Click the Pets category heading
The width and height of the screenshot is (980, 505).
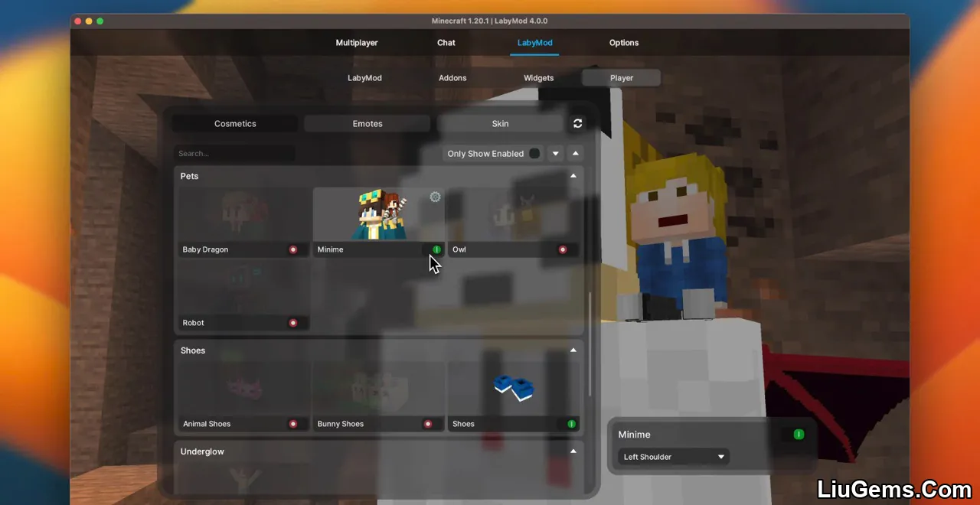pyautogui.click(x=189, y=176)
